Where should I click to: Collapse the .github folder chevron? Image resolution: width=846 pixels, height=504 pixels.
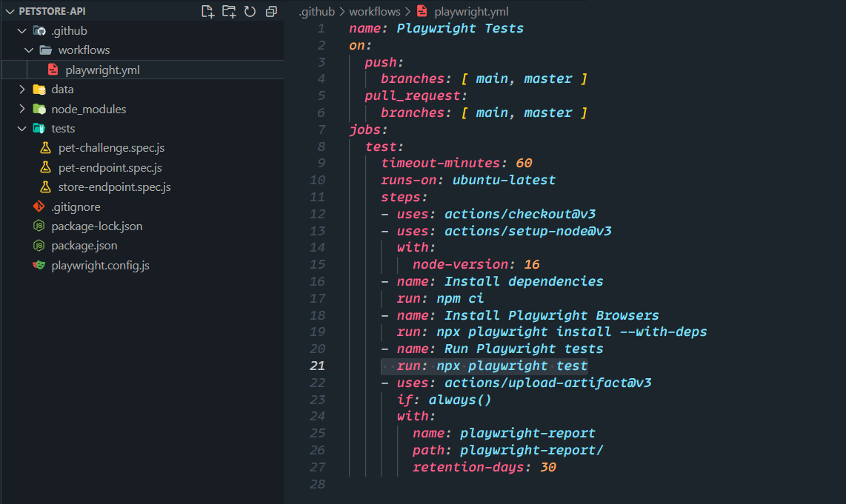pyautogui.click(x=22, y=31)
